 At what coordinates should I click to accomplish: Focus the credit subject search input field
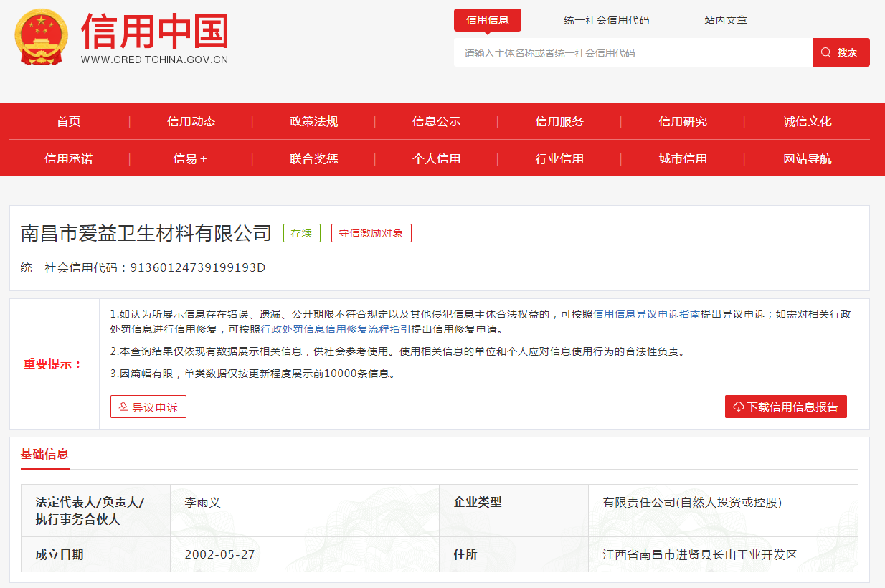(x=633, y=52)
